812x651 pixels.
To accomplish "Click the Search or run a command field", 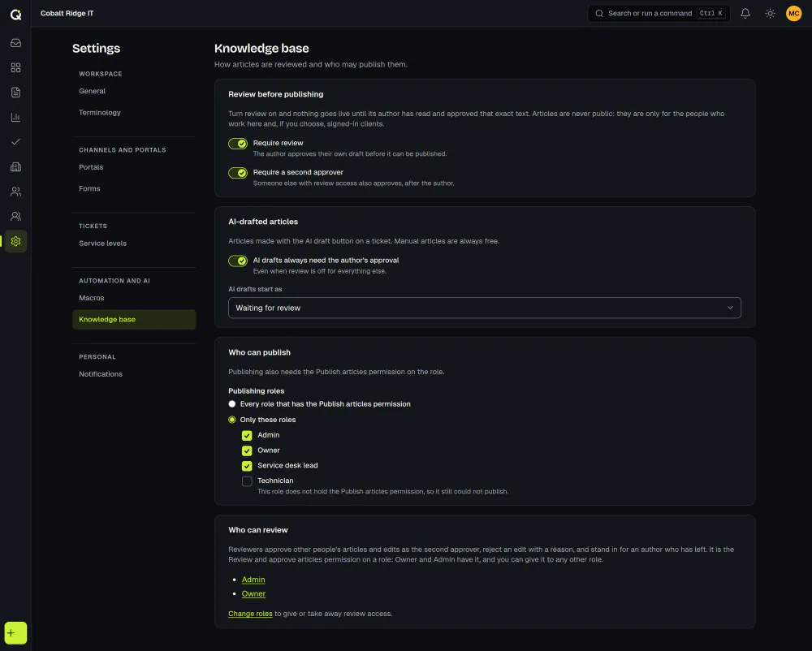I will pos(659,14).
